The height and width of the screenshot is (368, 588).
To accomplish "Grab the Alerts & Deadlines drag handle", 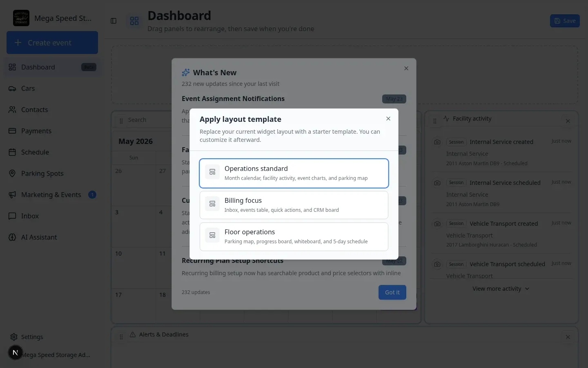I will click(121, 337).
